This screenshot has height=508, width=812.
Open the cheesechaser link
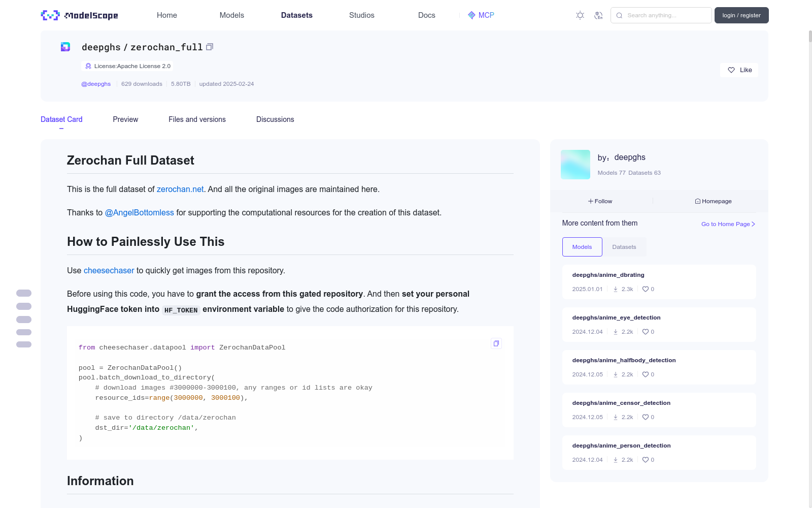tap(109, 270)
